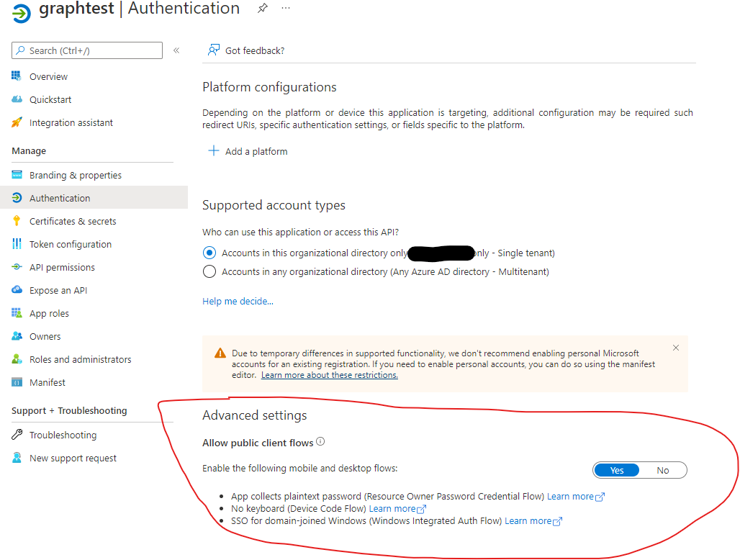This screenshot has height=560, width=740.
Task: Click the Expose an API cloud icon
Action: (x=17, y=289)
